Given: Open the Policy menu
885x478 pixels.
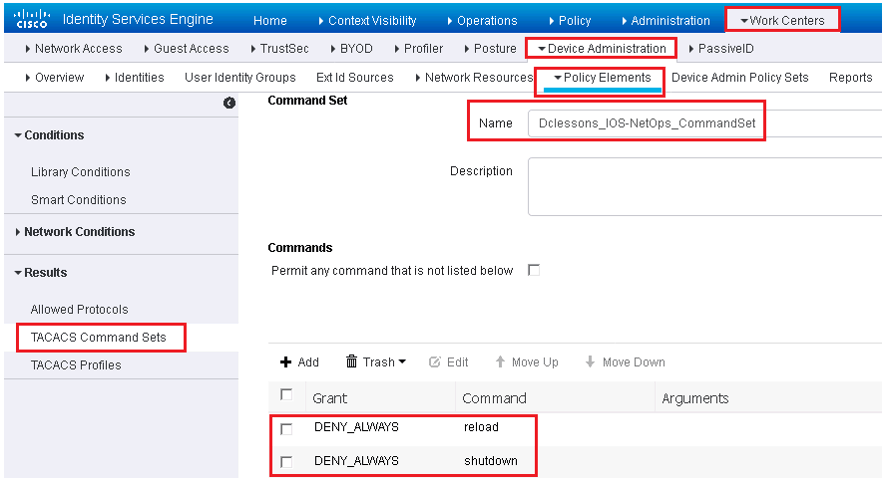Looking at the screenshot, I should tap(570, 20).
